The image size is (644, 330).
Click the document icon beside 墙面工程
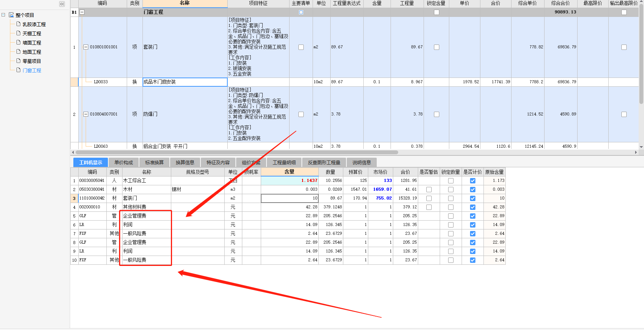point(18,43)
